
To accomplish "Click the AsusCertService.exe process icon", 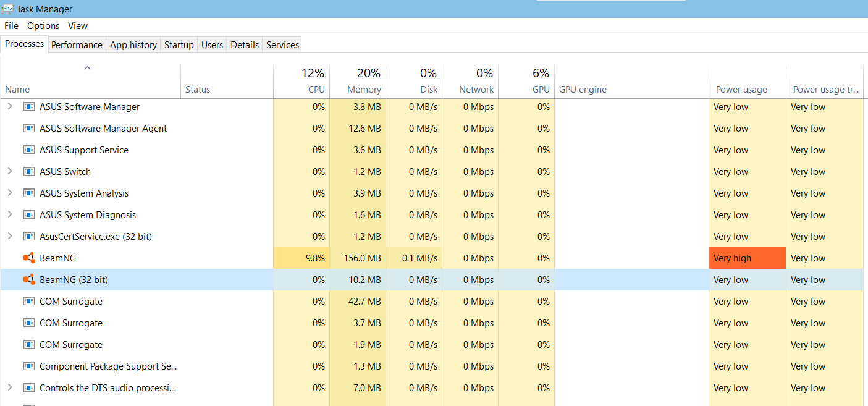I will [x=28, y=237].
